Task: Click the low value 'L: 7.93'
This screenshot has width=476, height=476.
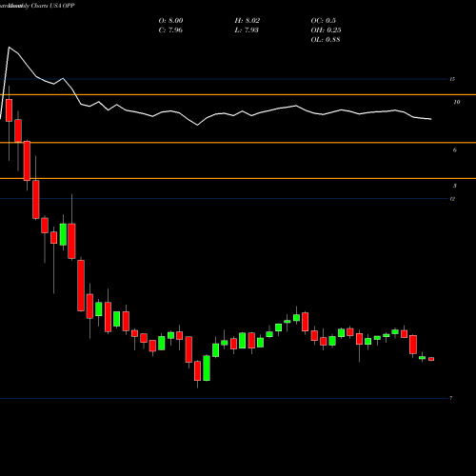Action: [x=247, y=30]
